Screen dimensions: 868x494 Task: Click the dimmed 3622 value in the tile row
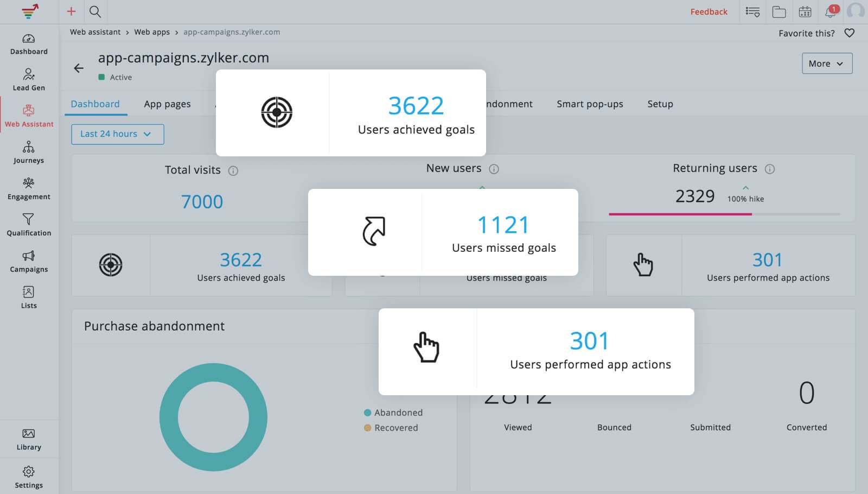241,260
